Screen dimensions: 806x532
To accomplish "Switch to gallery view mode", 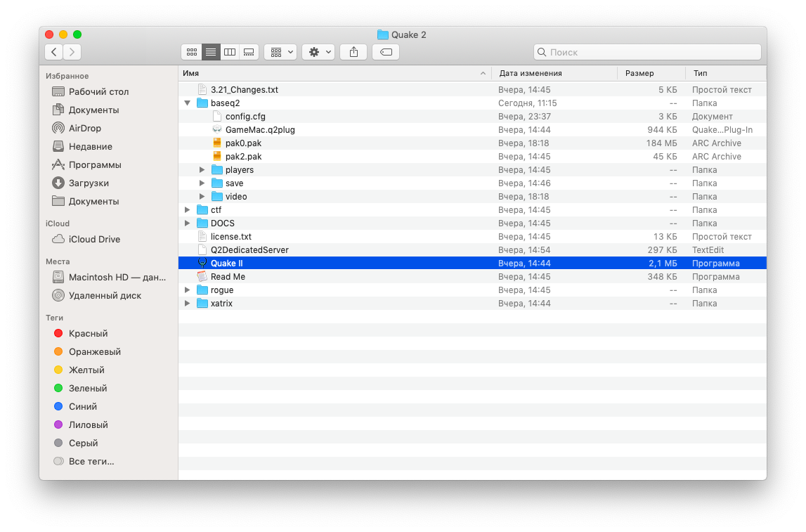I will coord(249,52).
